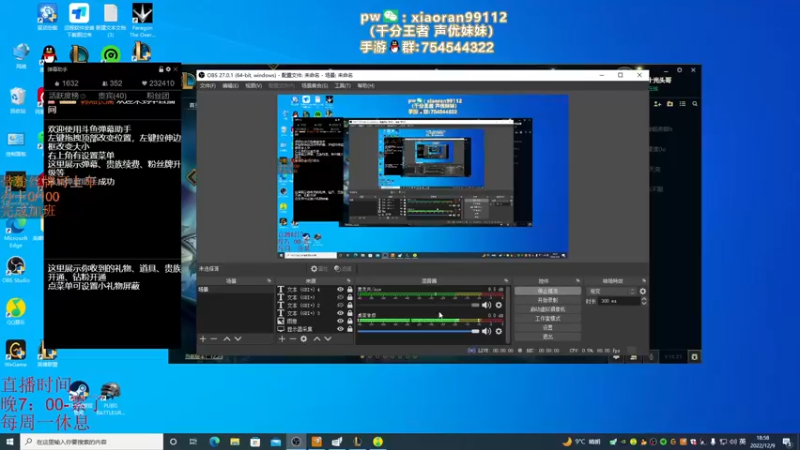Viewport: 800px width, 450px height.
Task: Open 麦克风/Aux audio gear settings
Action: tap(498, 305)
